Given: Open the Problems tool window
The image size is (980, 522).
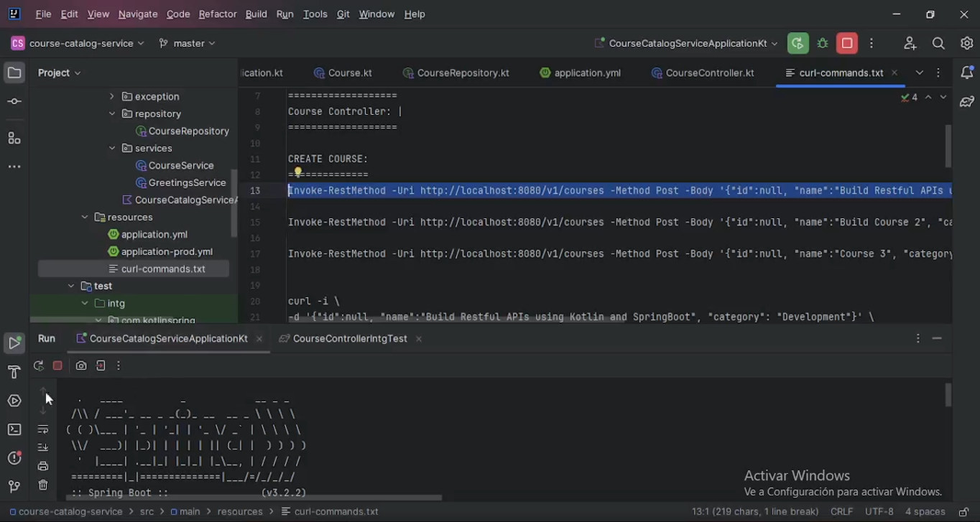Looking at the screenshot, I should click(x=14, y=458).
